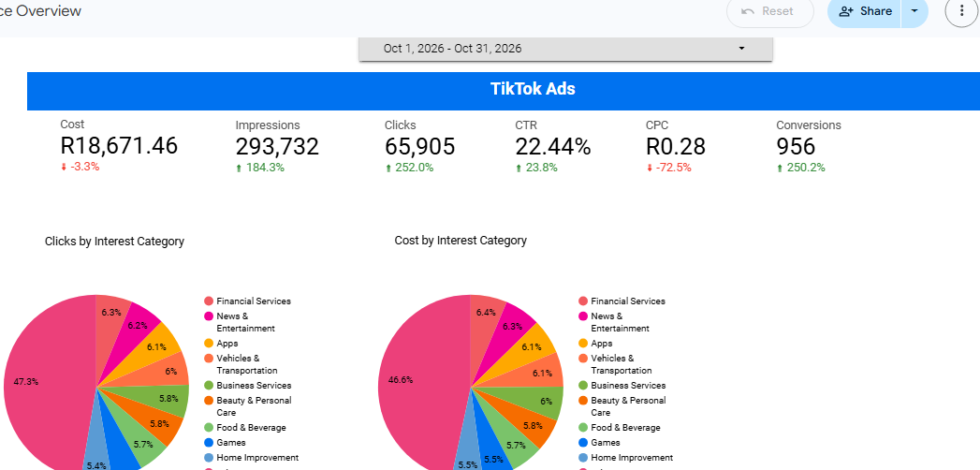Click Food & Beverage label in Clicks legend
This screenshot has height=470, width=980.
251,428
